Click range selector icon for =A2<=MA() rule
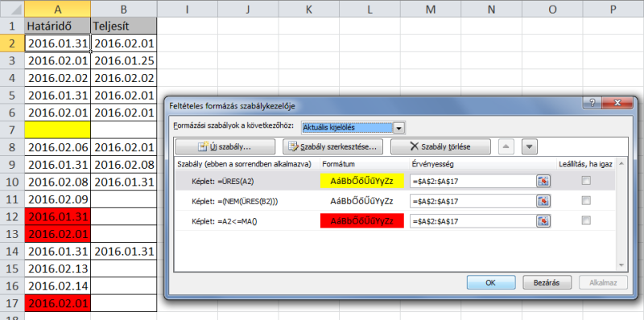 [543, 221]
